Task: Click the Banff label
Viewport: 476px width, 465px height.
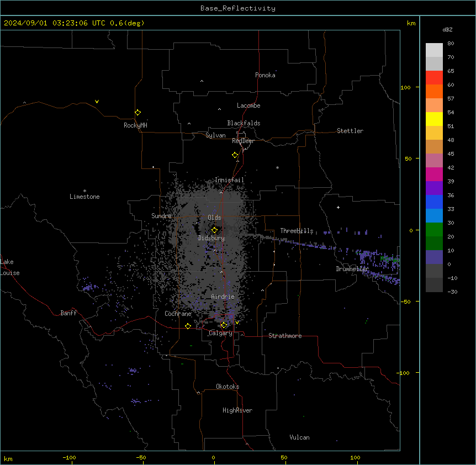Action: (68, 313)
